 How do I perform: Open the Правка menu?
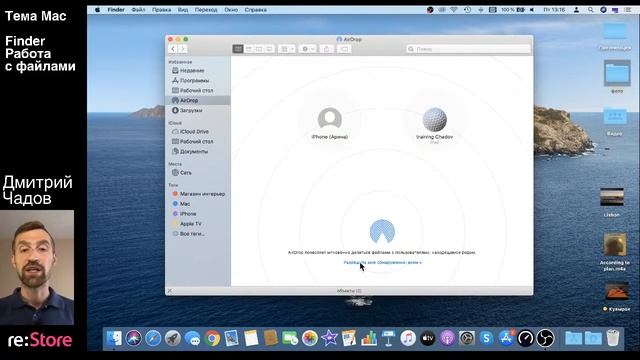coord(161,10)
